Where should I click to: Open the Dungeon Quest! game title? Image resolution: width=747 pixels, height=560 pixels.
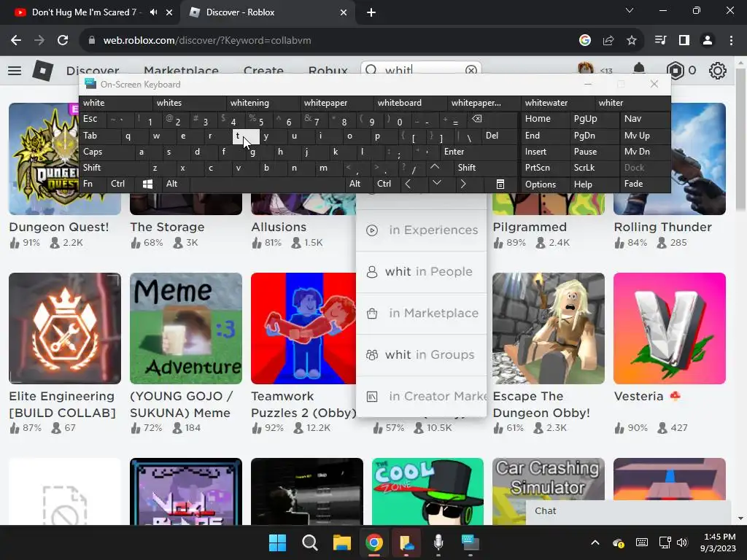(58, 227)
